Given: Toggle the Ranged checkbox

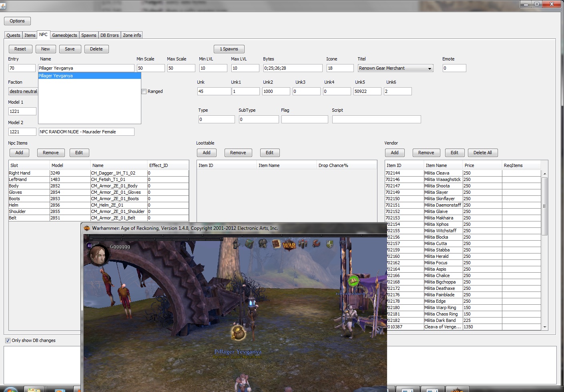Looking at the screenshot, I should pos(144,91).
